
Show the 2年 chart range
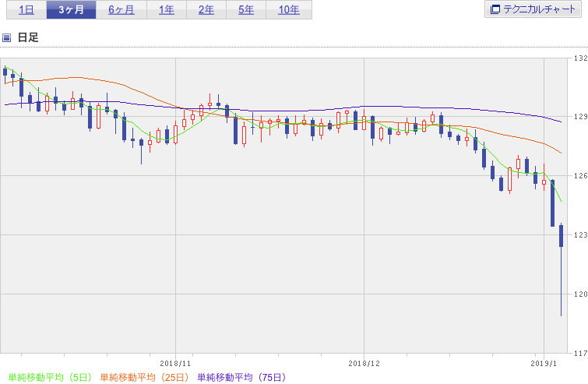[206, 10]
